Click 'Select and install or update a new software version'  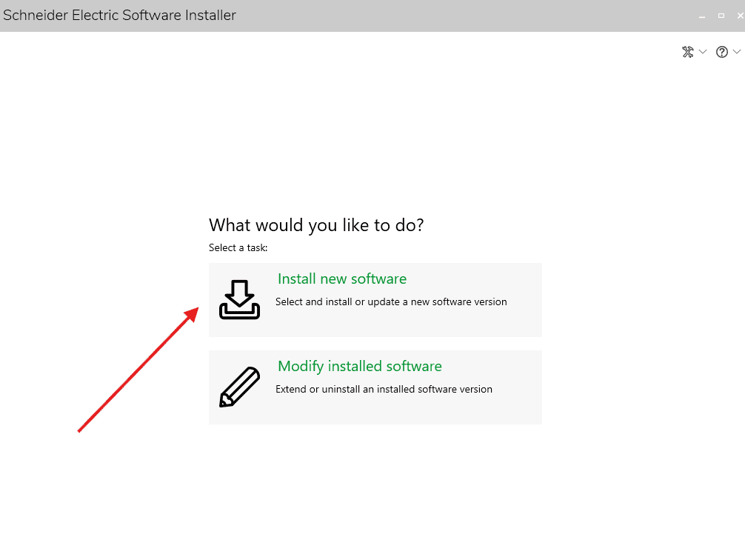[391, 302]
